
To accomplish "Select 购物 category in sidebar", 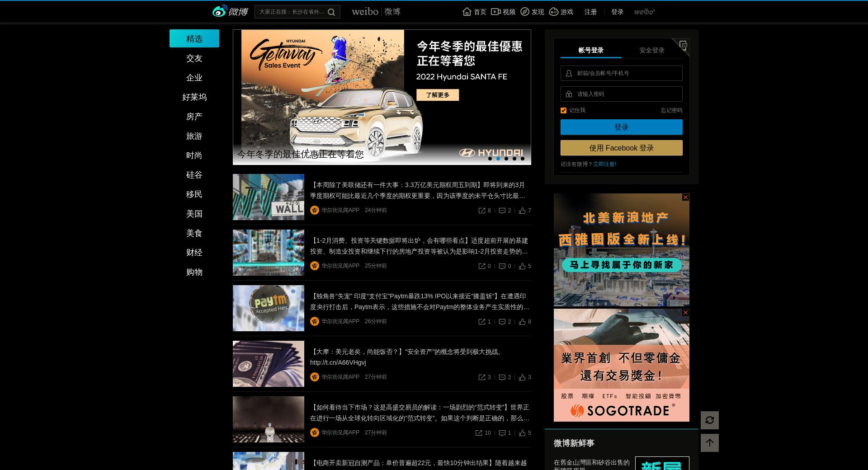I will click(x=194, y=272).
